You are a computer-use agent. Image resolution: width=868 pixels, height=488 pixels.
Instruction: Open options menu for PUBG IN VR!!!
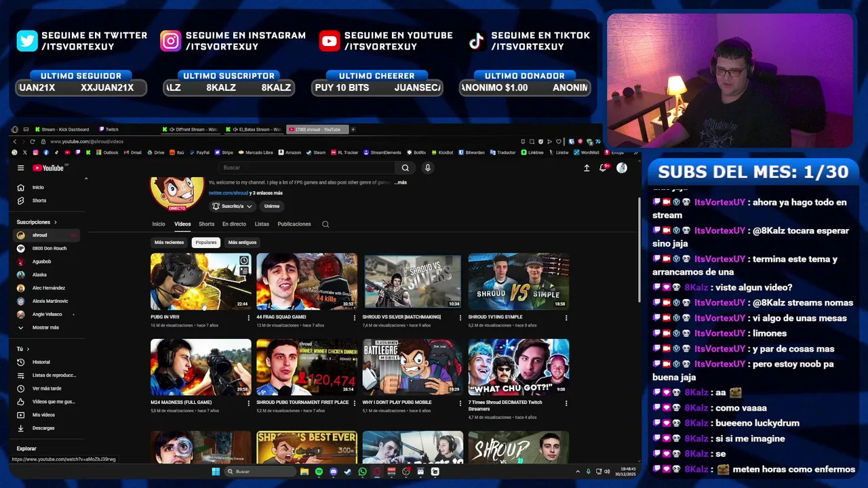point(248,317)
